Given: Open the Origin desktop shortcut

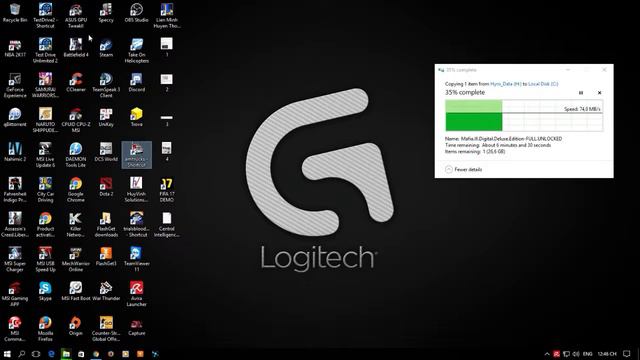Looking at the screenshot, I should point(76,327).
